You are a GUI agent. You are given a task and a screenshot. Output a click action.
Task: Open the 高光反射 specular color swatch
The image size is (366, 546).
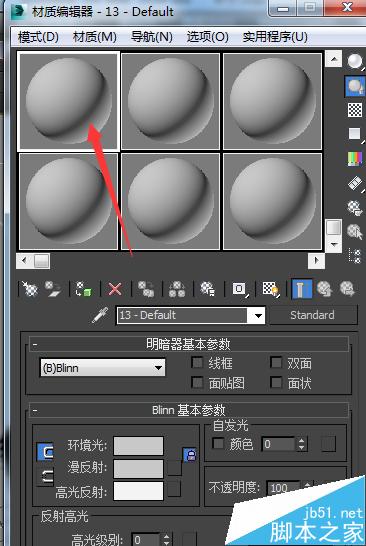click(x=138, y=491)
